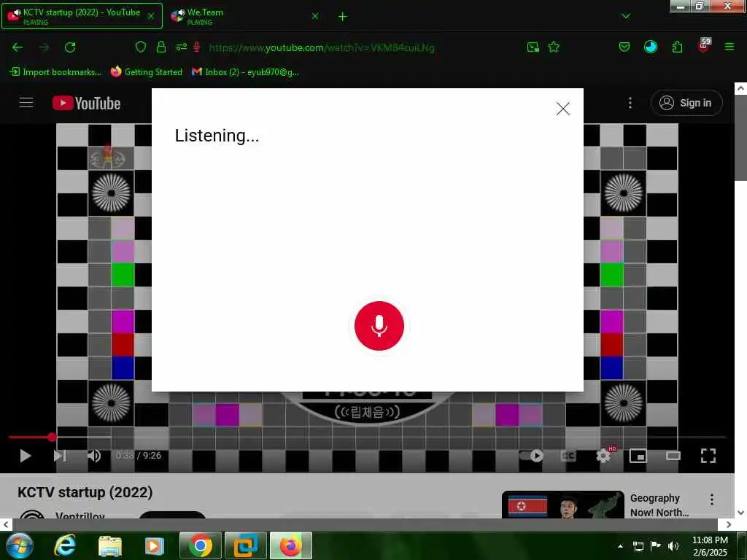Open the Firefox application menu
747x560 pixels.
click(729, 47)
